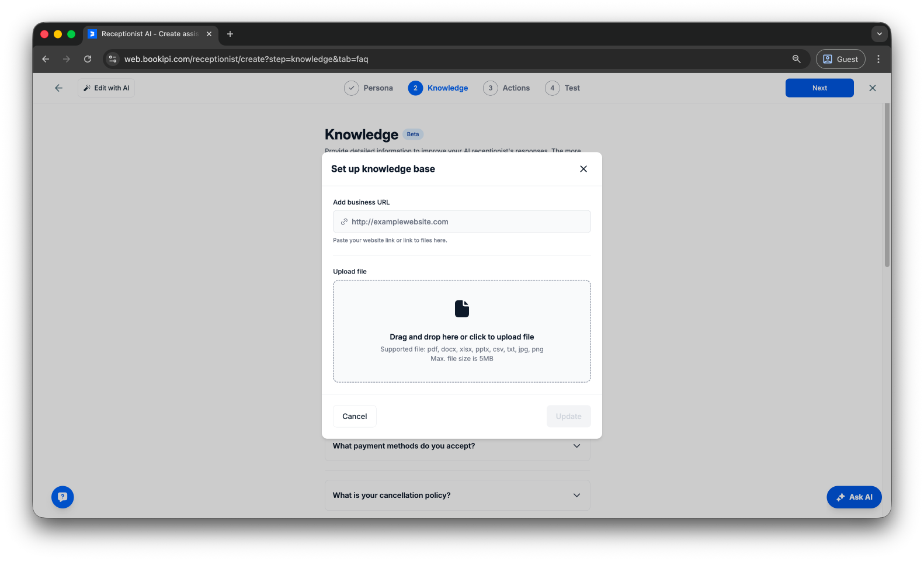Click the Cancel button in the dialog

(x=355, y=416)
